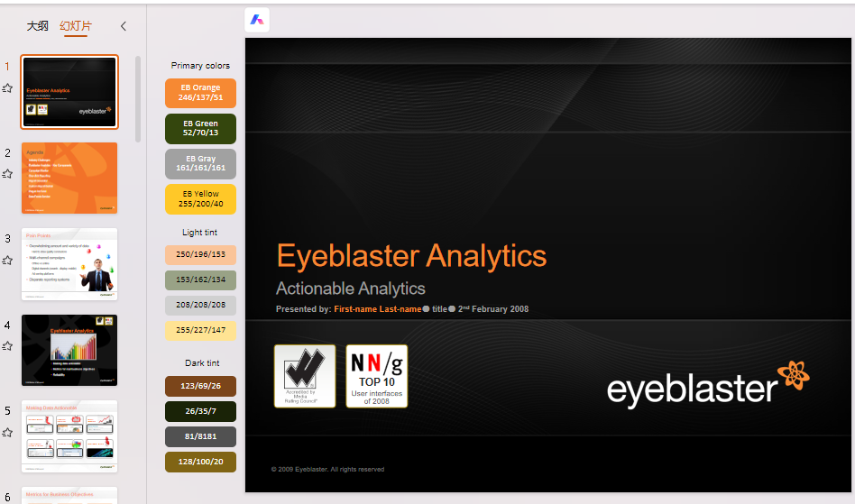
Task: Select the EB Yellow 255/200/40 swatch
Action: pos(200,199)
